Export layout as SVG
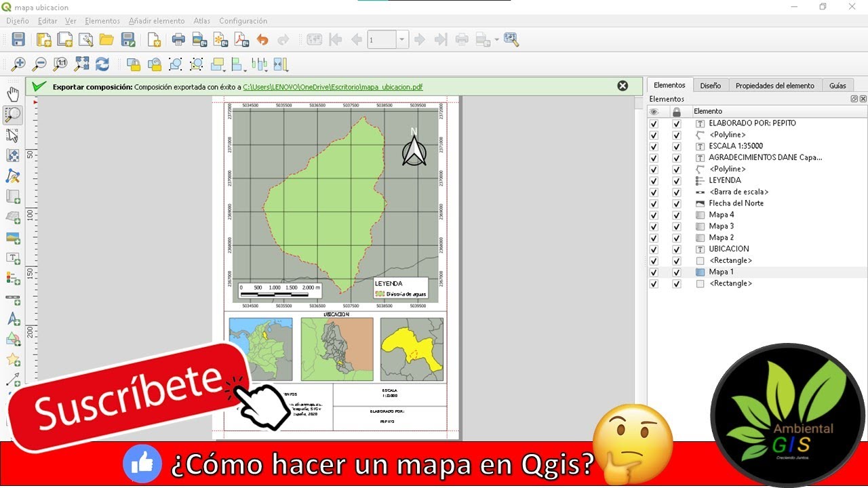Viewport: 868px width, 488px height. pyautogui.click(x=220, y=39)
